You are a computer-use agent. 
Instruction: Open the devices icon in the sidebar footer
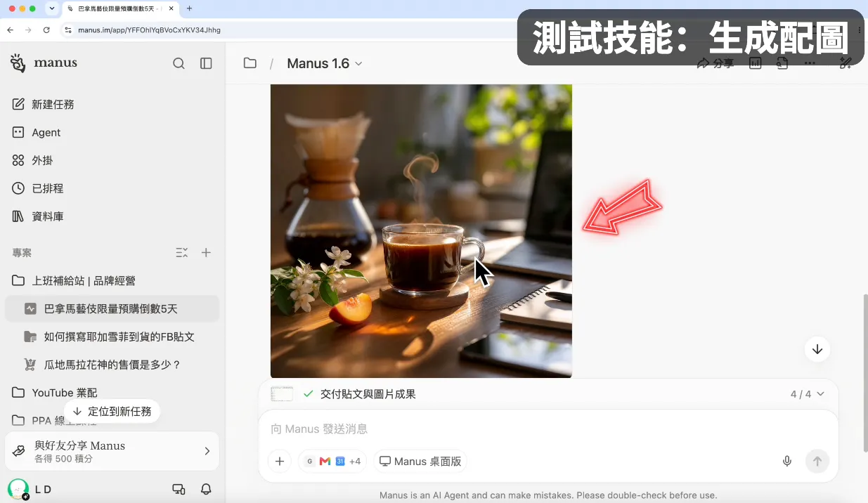[x=179, y=489]
